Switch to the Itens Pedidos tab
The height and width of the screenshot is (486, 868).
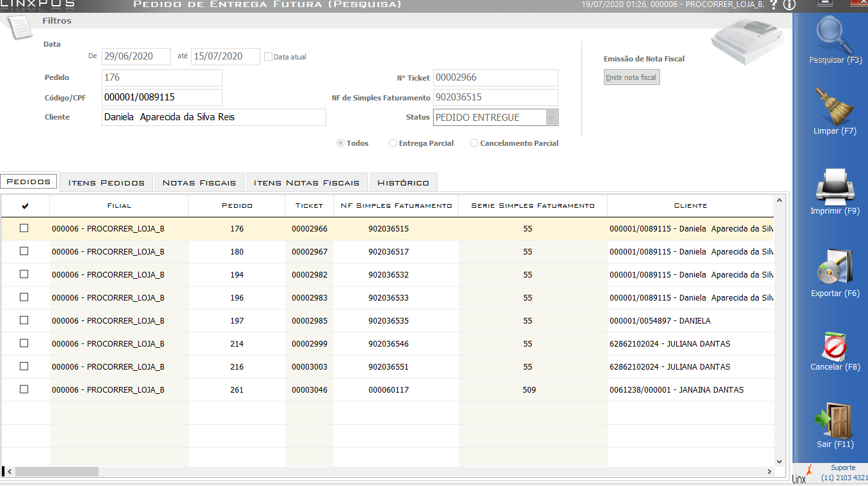pyautogui.click(x=106, y=183)
